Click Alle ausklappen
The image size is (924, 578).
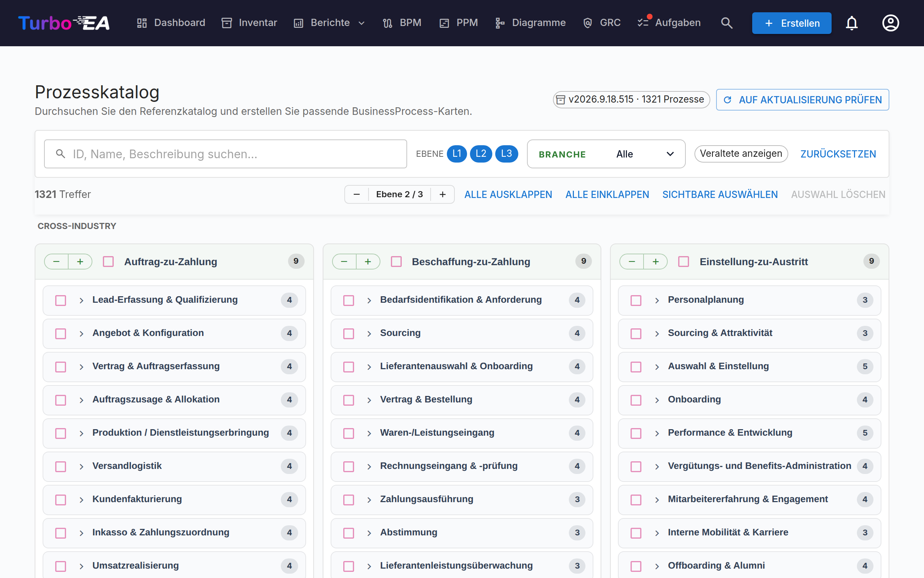tap(508, 194)
